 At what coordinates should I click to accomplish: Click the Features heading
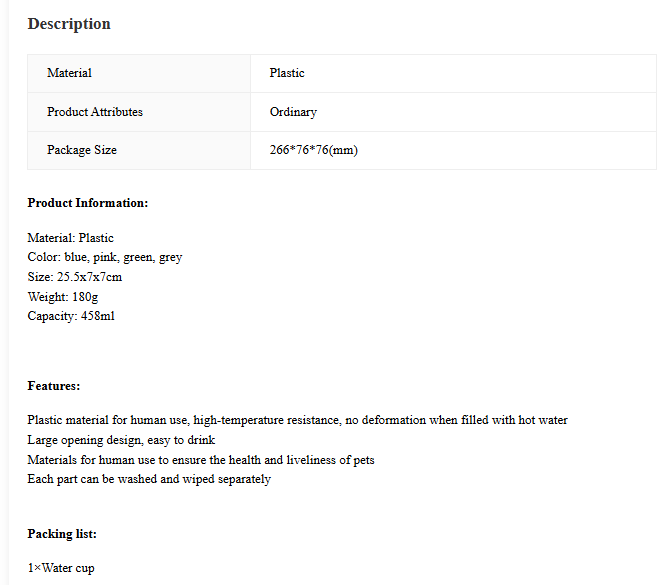pyautogui.click(x=54, y=386)
